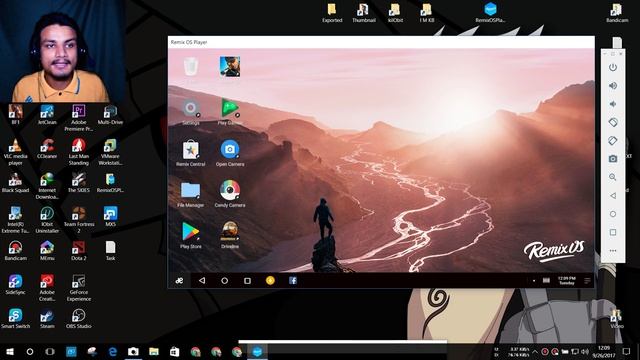
Task: Click the home circle in emulator side toolbar
Action: coord(613,214)
